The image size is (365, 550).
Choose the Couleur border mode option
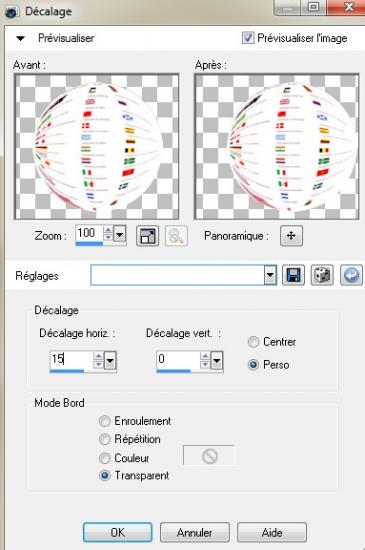pyautogui.click(x=105, y=458)
